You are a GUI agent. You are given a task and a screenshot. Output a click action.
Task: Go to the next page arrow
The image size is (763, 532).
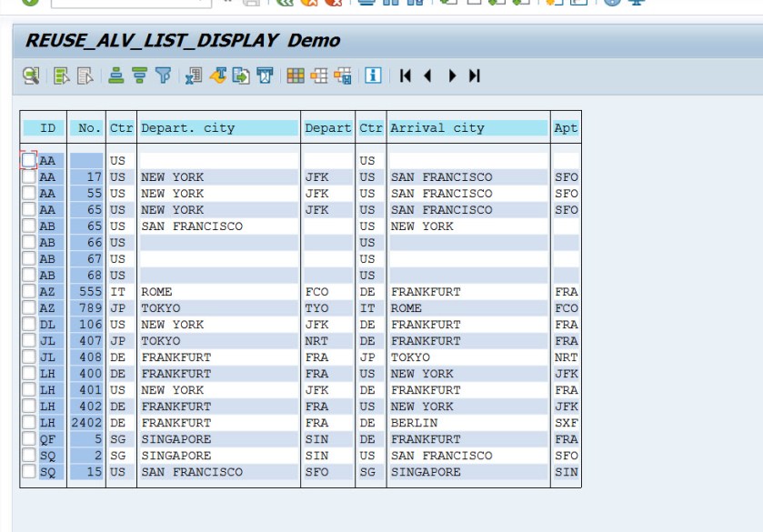pyautogui.click(x=452, y=76)
